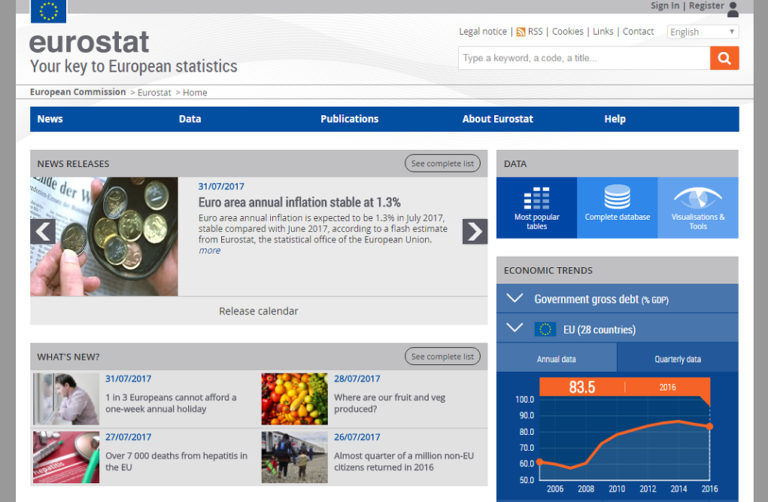Image resolution: width=768 pixels, height=502 pixels.
Task: Open the Links page link
Action: click(x=603, y=32)
